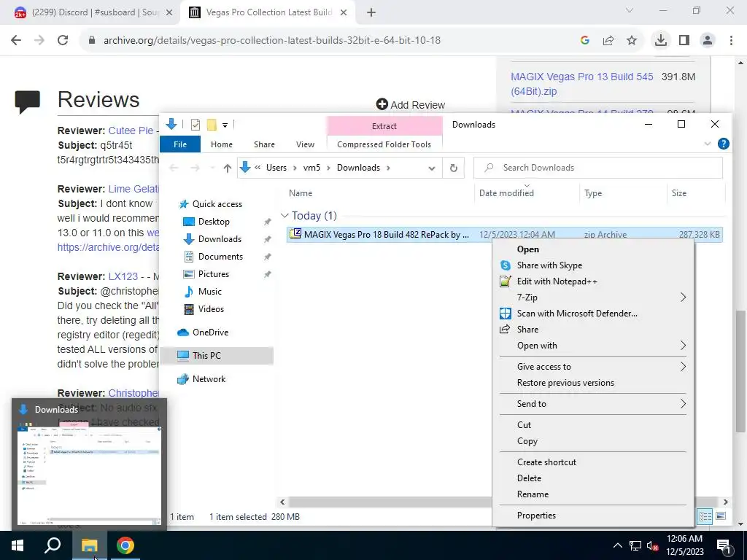This screenshot has height=560, width=747.
Task: Switch to details view icon
Action: [705, 517]
